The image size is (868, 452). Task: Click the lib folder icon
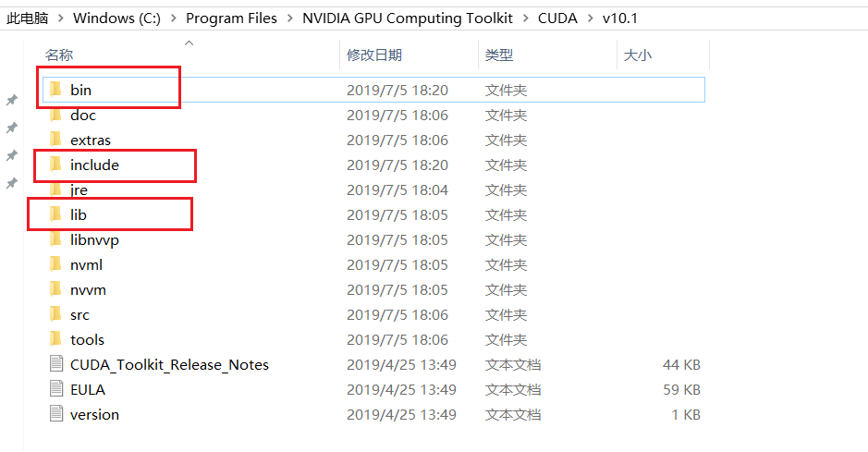[55, 214]
